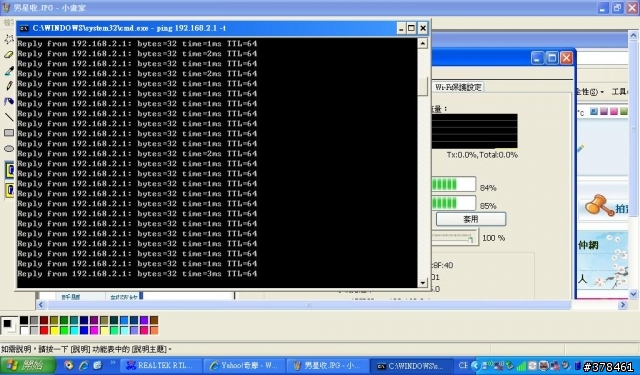Click the Paint status bar help text
The image size is (640, 375).
point(86,349)
